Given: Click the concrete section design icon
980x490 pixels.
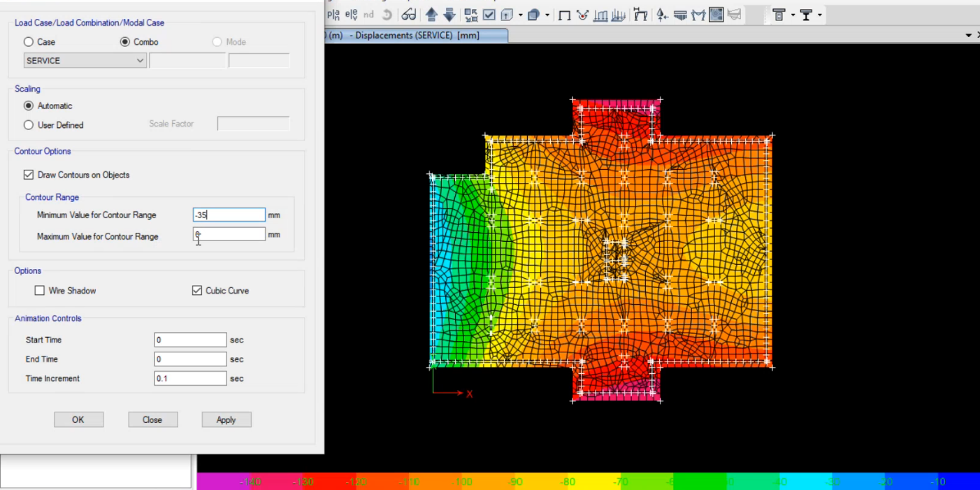Looking at the screenshot, I should 779,15.
